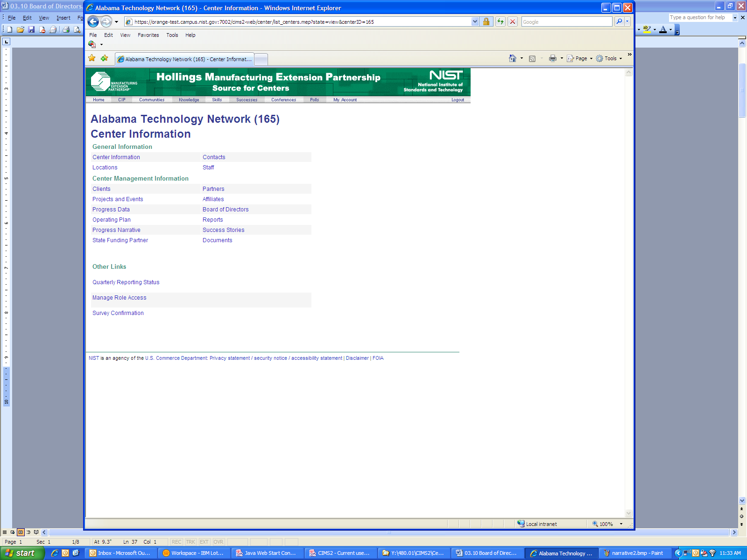The height and width of the screenshot is (560, 747).
Task: Click the security lock icon in address bar
Action: click(486, 21)
